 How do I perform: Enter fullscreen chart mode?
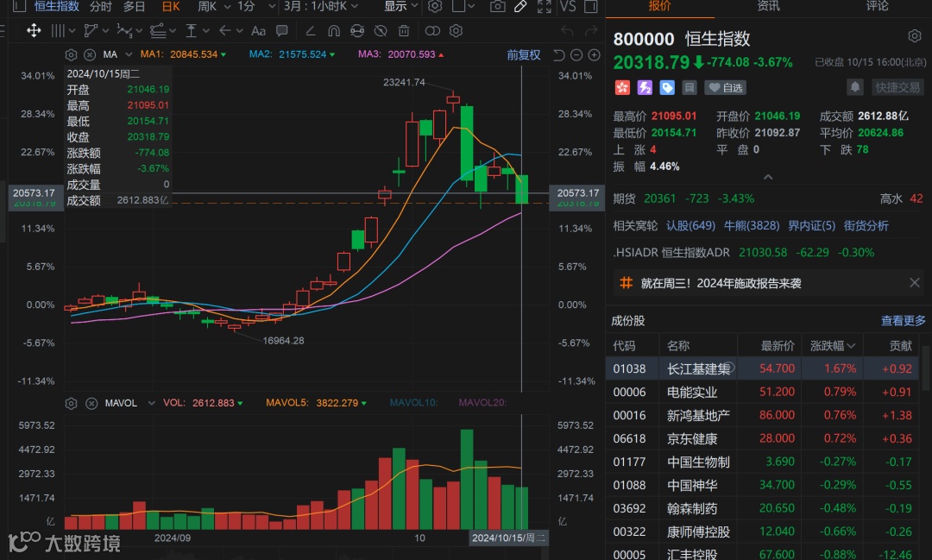(544, 7)
